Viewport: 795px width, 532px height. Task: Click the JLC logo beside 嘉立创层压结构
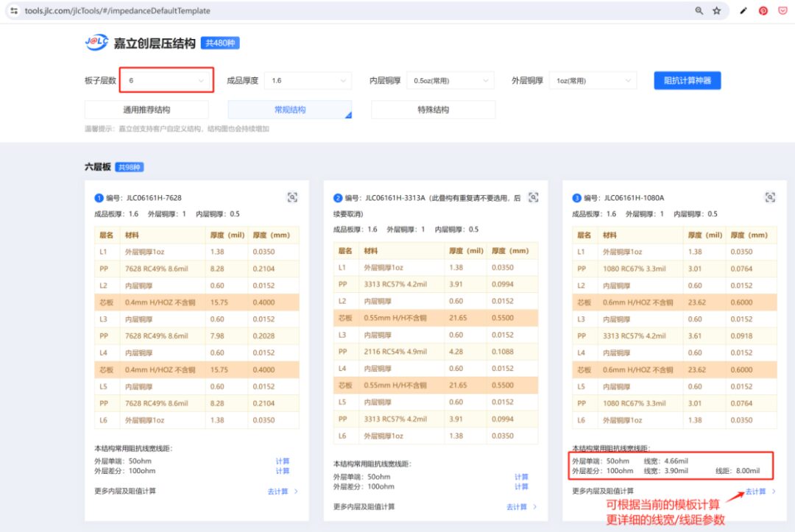tap(96, 43)
